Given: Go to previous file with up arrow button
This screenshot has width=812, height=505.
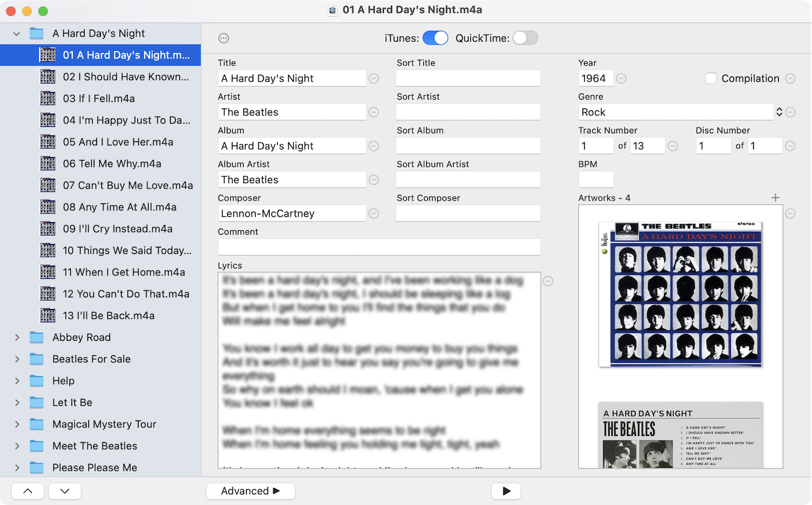Looking at the screenshot, I should point(28,491).
